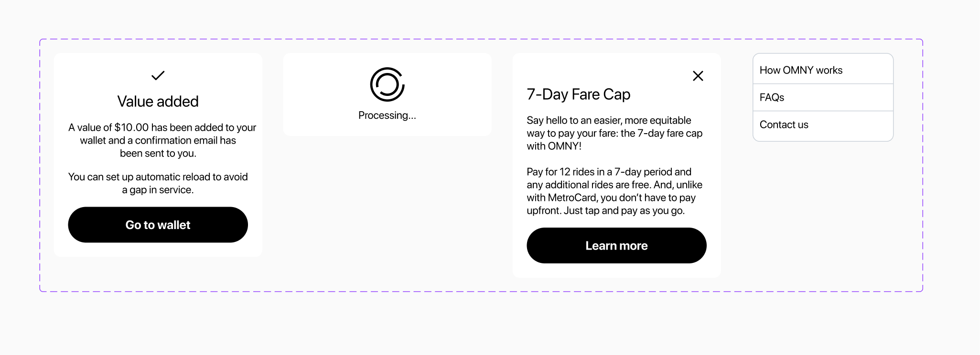Select FAQs from the menu list
The width and height of the screenshot is (980, 355).
(772, 97)
